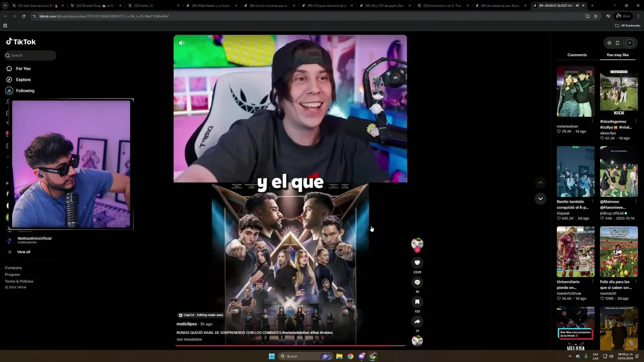Open the maticlipss creator avatar beside the video
644x362 pixels.
tap(417, 244)
